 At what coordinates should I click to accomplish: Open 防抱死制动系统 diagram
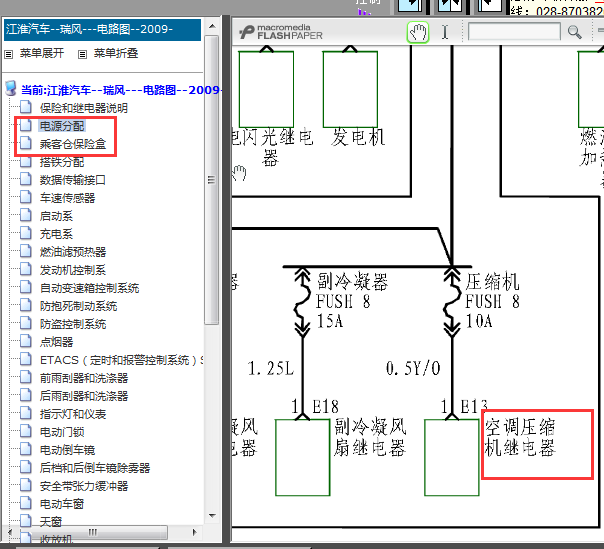[78, 306]
